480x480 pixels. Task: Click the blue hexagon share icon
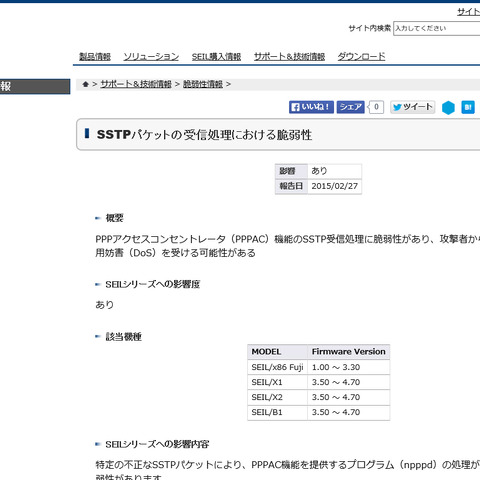448,107
